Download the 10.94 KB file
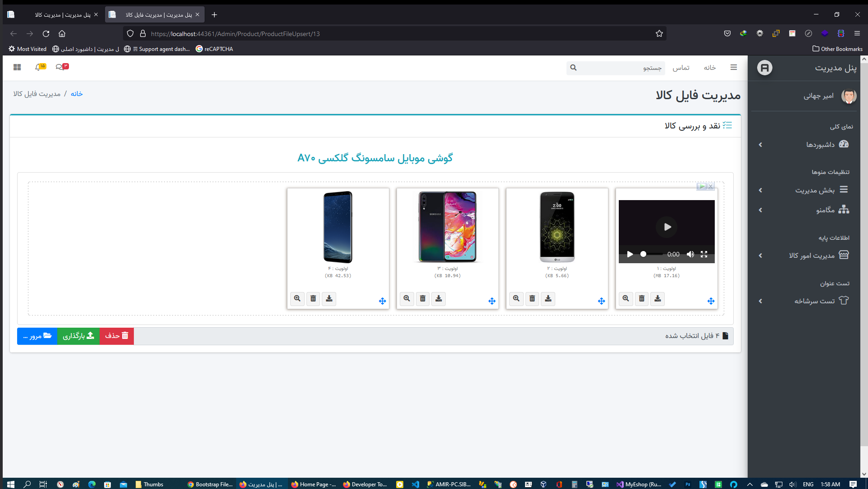The height and width of the screenshot is (489, 868). pos(439,298)
